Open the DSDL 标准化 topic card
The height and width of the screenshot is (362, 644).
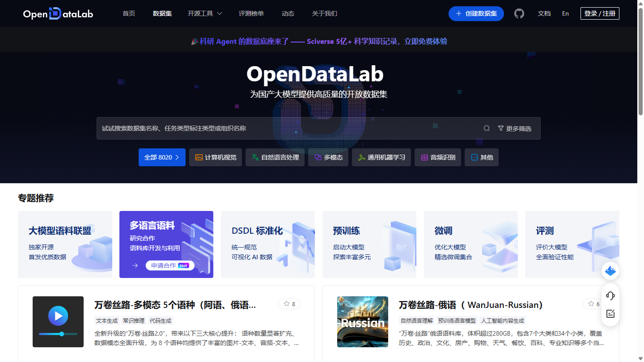coord(268,244)
